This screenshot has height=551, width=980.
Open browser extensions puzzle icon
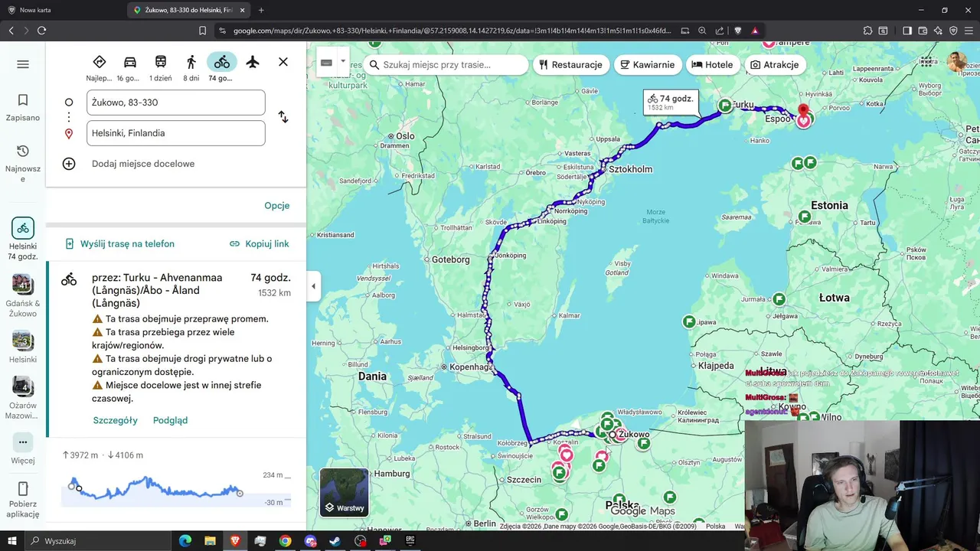[x=867, y=31]
